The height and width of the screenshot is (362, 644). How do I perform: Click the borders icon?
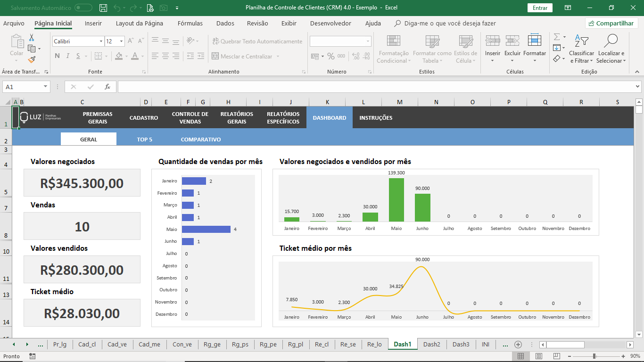click(x=98, y=56)
